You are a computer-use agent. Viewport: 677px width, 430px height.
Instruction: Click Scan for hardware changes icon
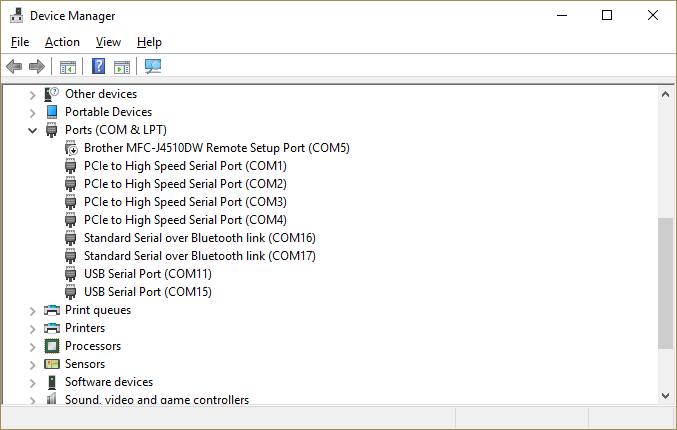click(153, 66)
